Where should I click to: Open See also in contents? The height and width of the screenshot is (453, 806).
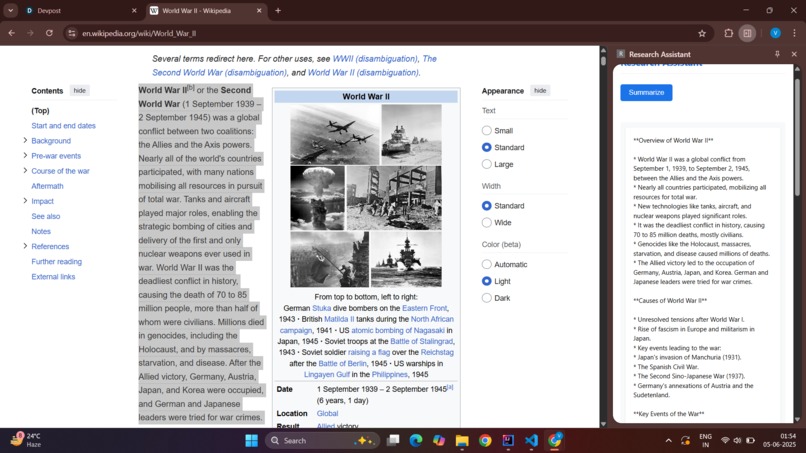click(x=46, y=216)
